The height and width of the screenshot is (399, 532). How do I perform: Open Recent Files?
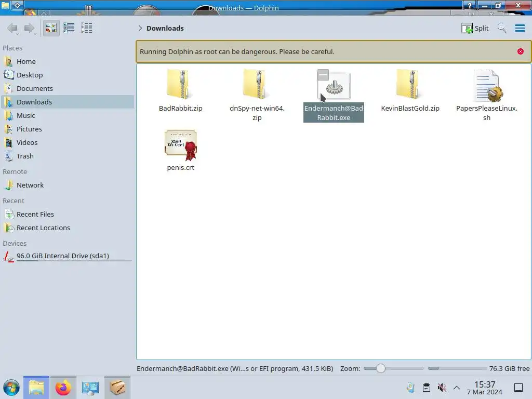click(68, 215)
